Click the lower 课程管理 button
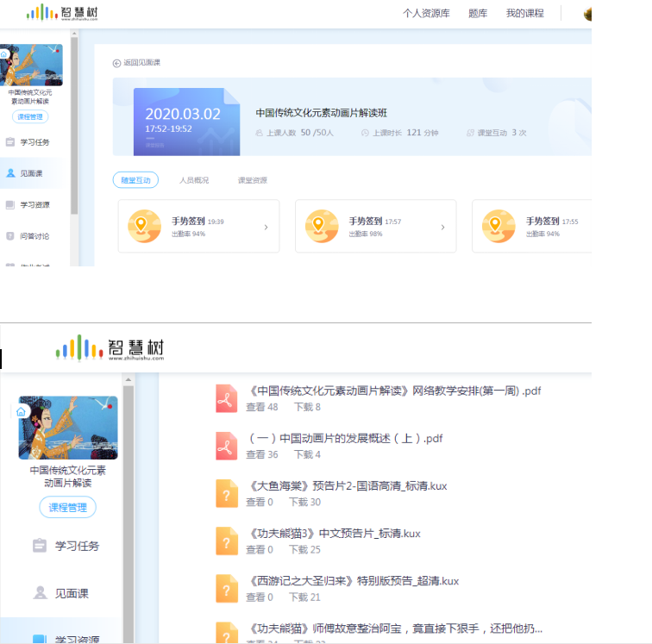 click(67, 507)
